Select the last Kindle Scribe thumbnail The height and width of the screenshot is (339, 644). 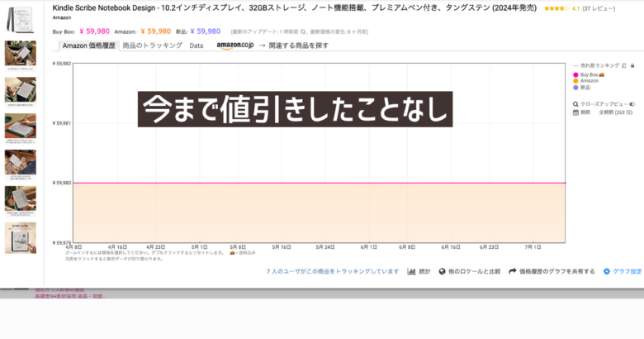click(x=20, y=238)
